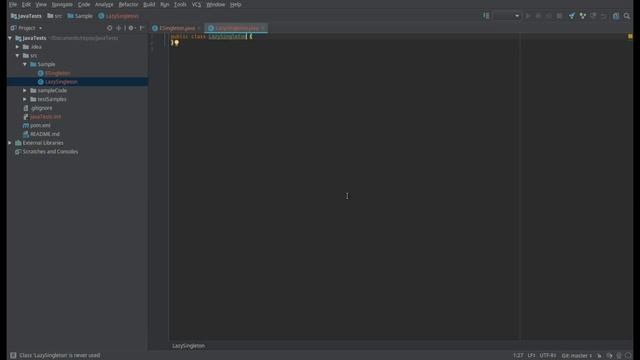This screenshot has width=640, height=360.
Task: Select testSamples package in tree
Action: click(x=48, y=99)
